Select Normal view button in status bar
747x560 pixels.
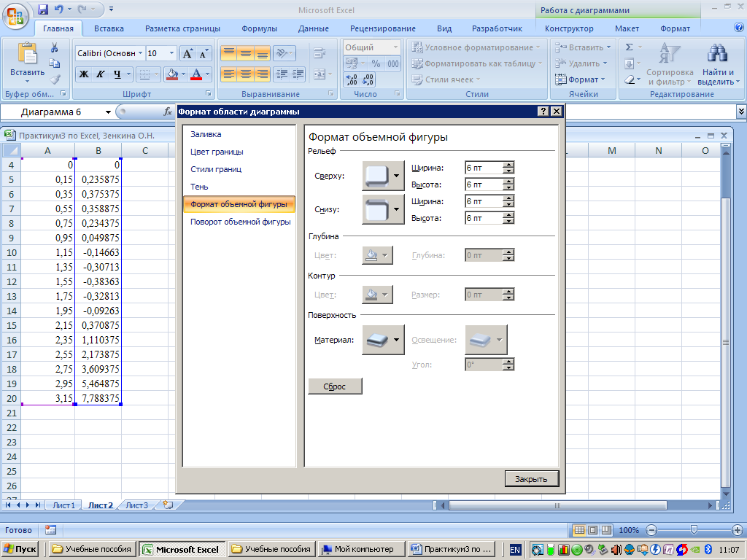point(578,530)
